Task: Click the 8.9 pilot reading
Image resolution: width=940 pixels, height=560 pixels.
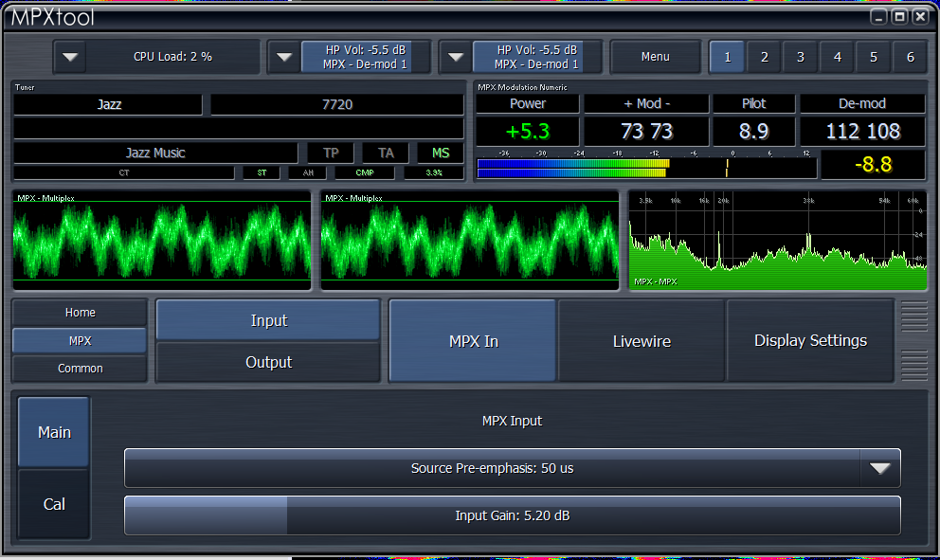Action: coord(753,132)
